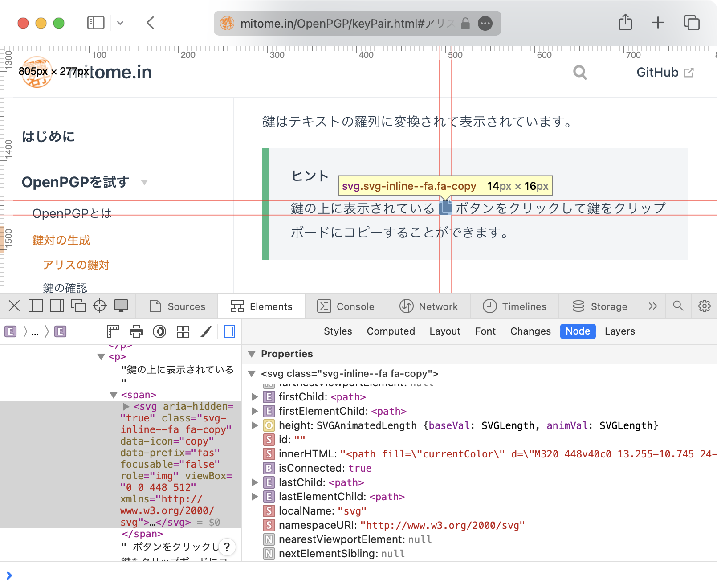Expand the lastChild property
Screen dimensions: 717x588
tap(255, 482)
